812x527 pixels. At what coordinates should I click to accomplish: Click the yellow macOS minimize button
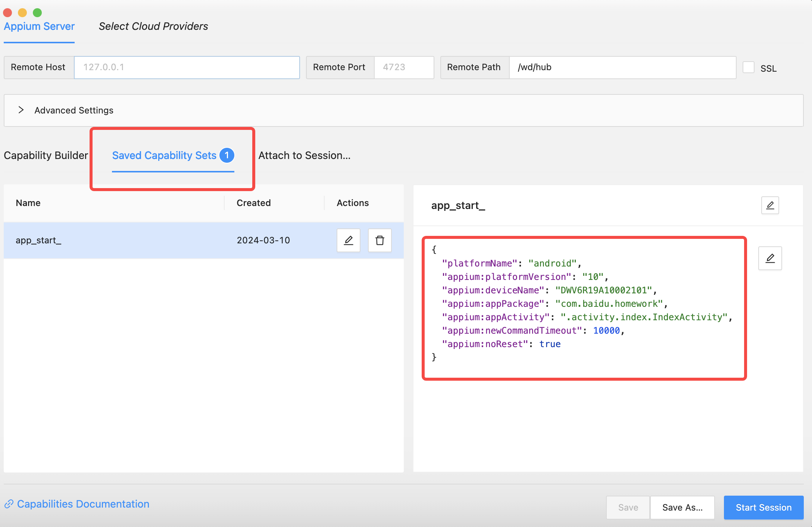22,13
